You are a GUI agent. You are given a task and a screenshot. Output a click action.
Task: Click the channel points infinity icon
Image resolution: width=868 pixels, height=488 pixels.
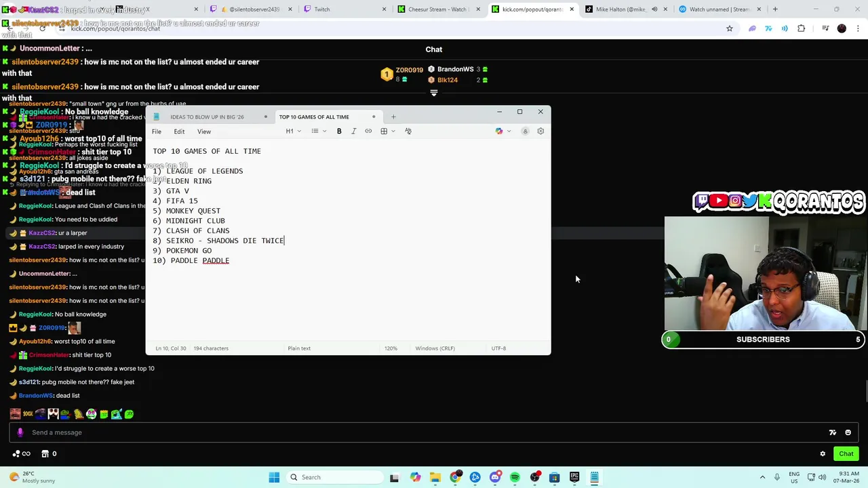click(21, 453)
